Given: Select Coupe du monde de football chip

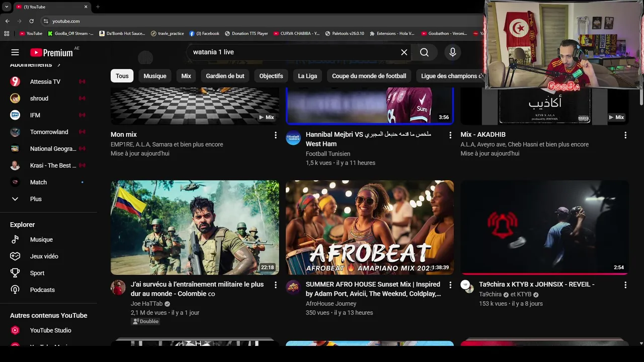Looking at the screenshot, I should (369, 76).
